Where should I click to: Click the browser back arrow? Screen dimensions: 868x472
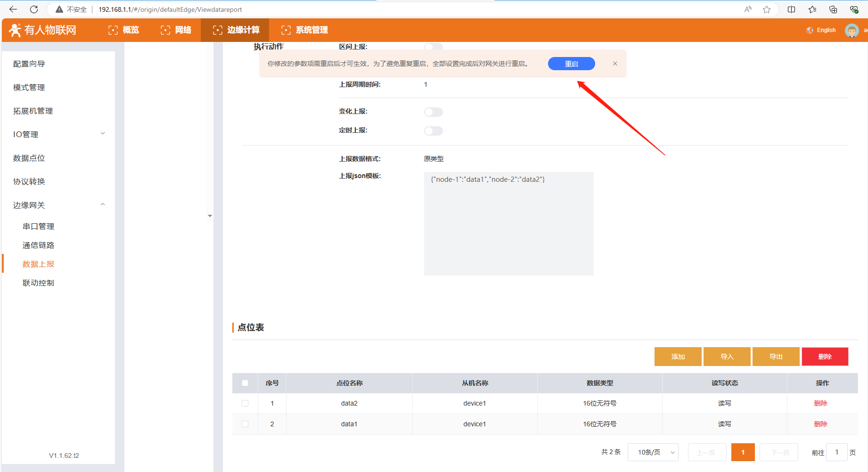13,9
